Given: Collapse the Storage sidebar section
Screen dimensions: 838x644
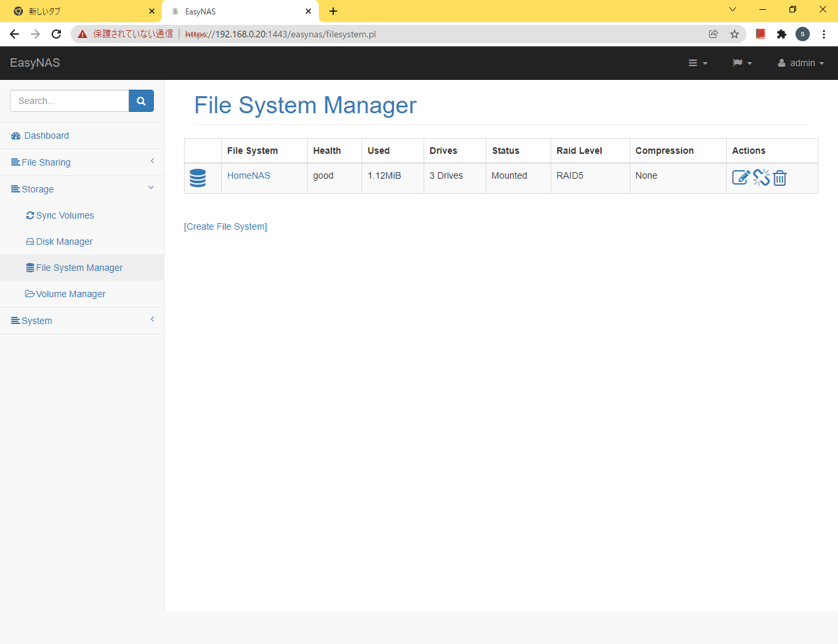Looking at the screenshot, I should pyautogui.click(x=38, y=189).
